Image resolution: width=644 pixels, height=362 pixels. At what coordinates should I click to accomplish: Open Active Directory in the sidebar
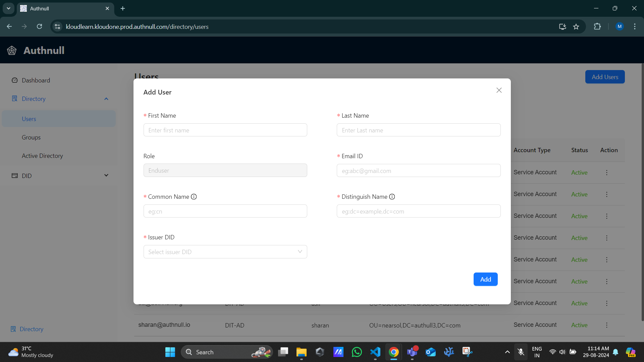pyautogui.click(x=42, y=156)
